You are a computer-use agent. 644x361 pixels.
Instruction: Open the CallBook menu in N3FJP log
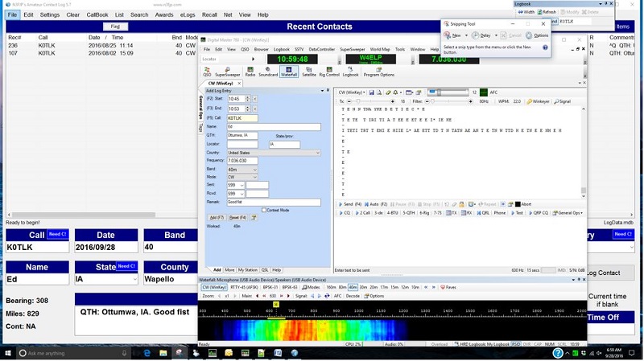tap(97, 14)
